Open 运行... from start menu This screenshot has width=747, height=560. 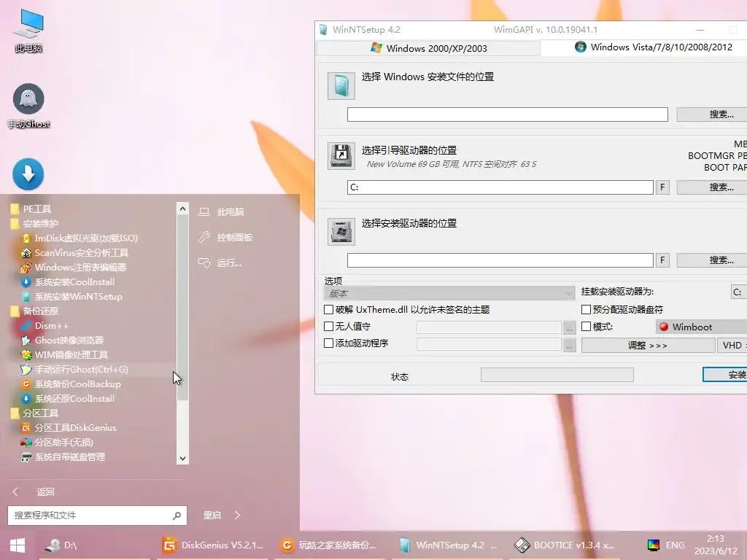(220, 262)
